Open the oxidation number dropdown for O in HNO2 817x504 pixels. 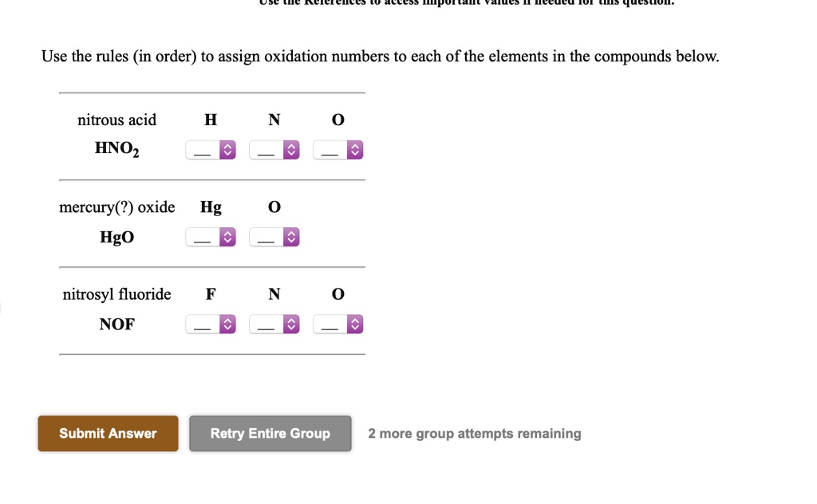(x=338, y=149)
